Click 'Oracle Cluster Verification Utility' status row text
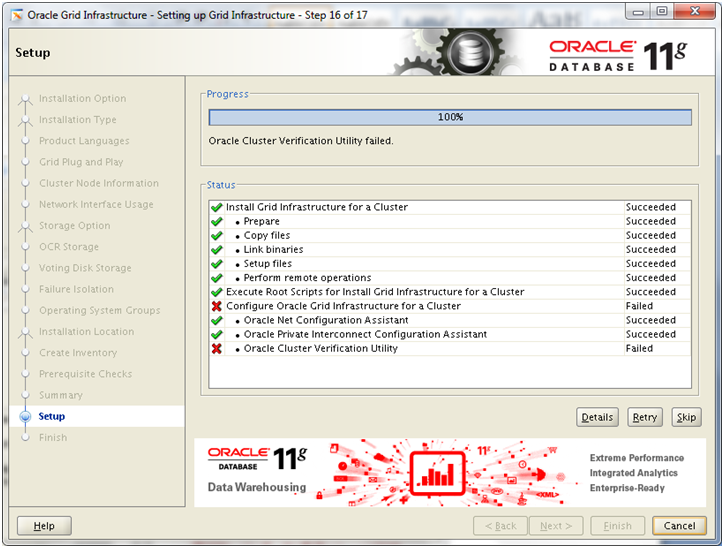The image size is (724, 548). pyautogui.click(x=320, y=349)
